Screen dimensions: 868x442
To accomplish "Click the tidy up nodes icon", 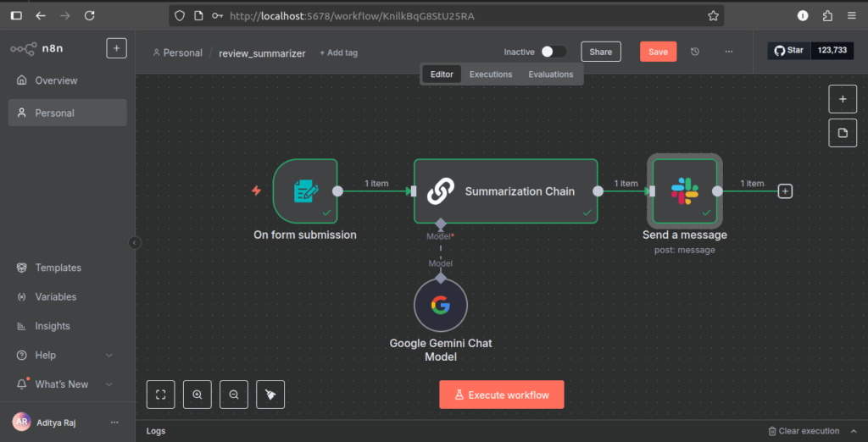I will (x=270, y=395).
